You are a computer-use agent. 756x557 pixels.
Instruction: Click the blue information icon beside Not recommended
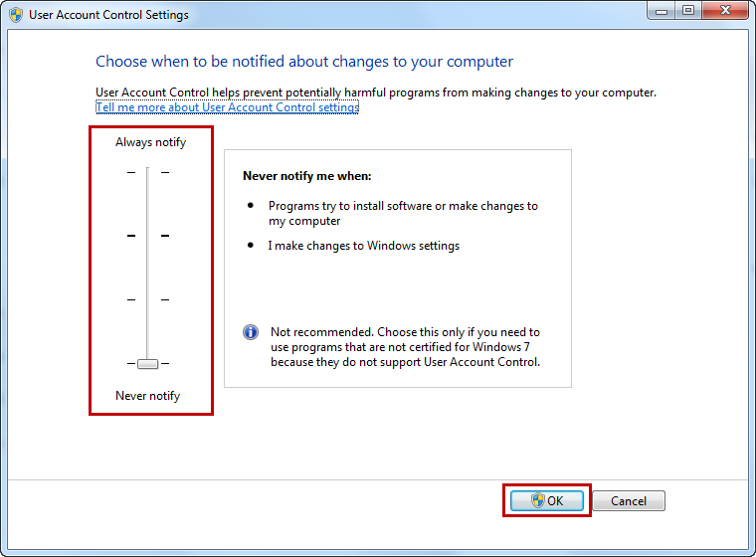tap(251, 332)
